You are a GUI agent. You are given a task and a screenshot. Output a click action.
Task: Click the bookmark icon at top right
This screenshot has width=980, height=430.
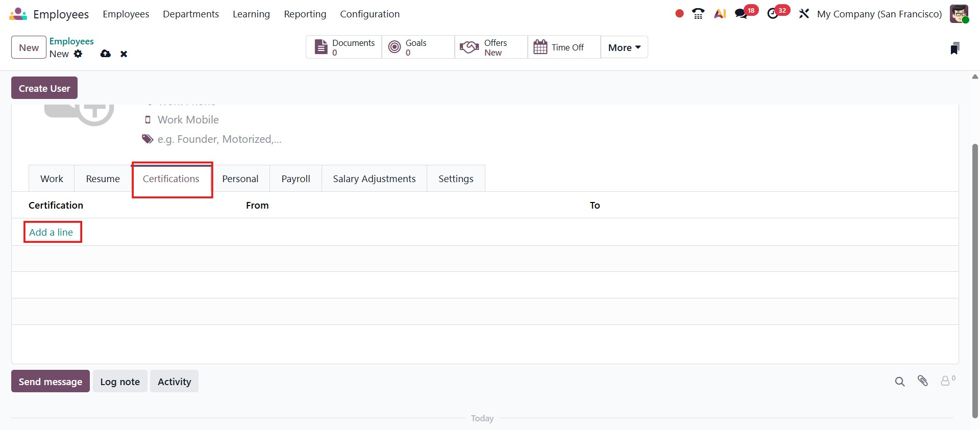click(x=955, y=48)
